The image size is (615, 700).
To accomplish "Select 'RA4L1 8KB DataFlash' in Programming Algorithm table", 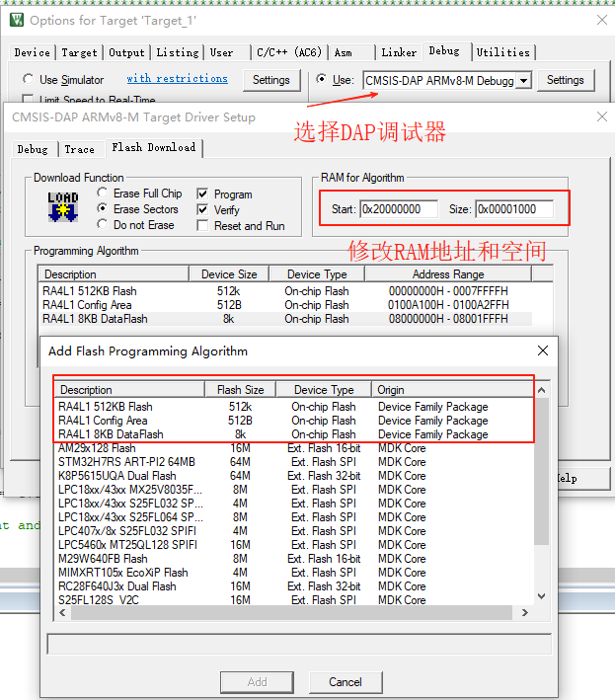I will pyautogui.click(x=285, y=319).
